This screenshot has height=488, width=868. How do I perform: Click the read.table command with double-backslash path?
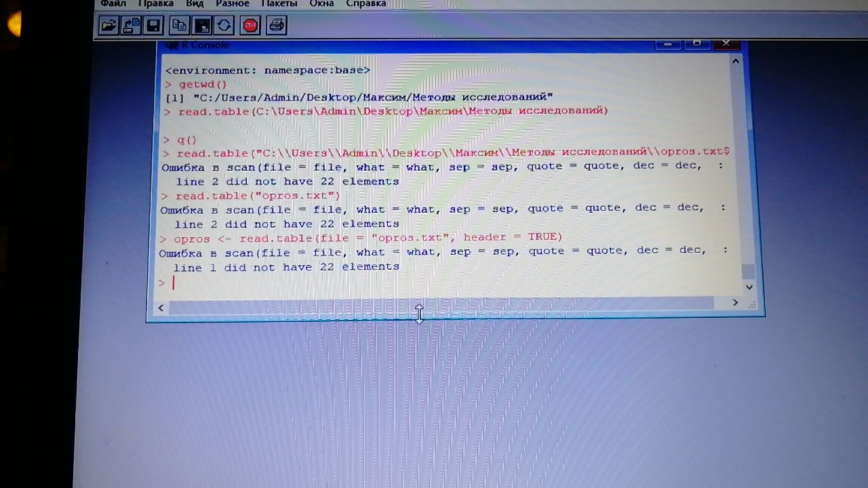tap(447, 152)
